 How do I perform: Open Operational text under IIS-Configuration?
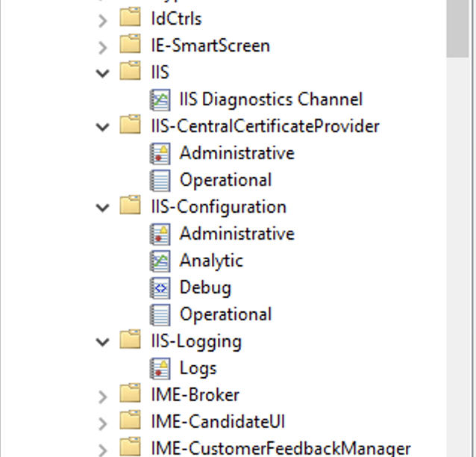pyautogui.click(x=225, y=314)
